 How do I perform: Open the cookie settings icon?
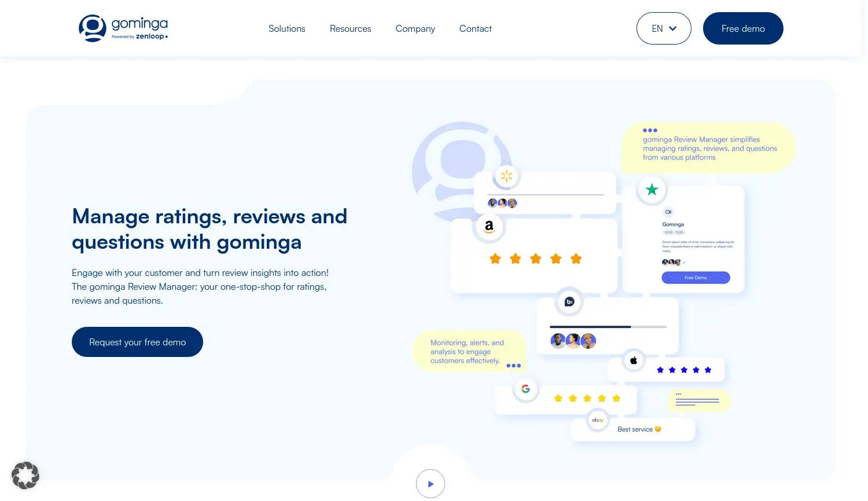(25, 476)
